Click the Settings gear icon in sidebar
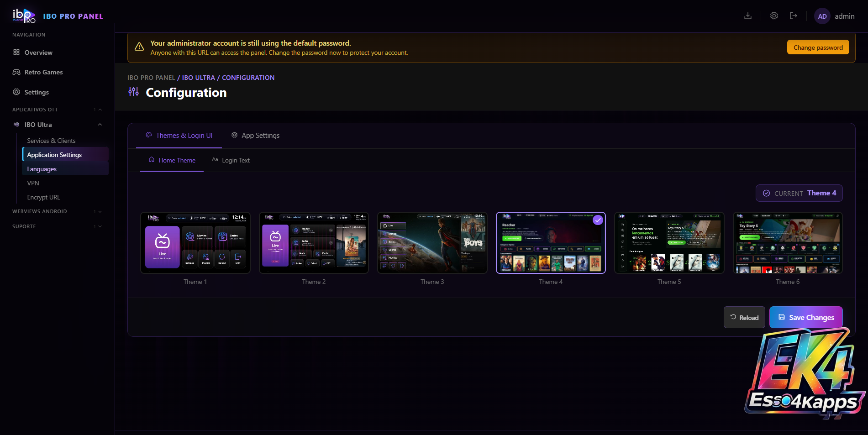This screenshot has height=435, width=868. click(16, 92)
